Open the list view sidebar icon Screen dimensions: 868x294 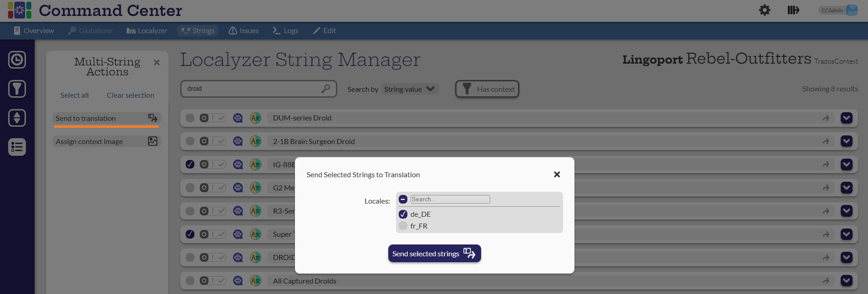[x=17, y=147]
